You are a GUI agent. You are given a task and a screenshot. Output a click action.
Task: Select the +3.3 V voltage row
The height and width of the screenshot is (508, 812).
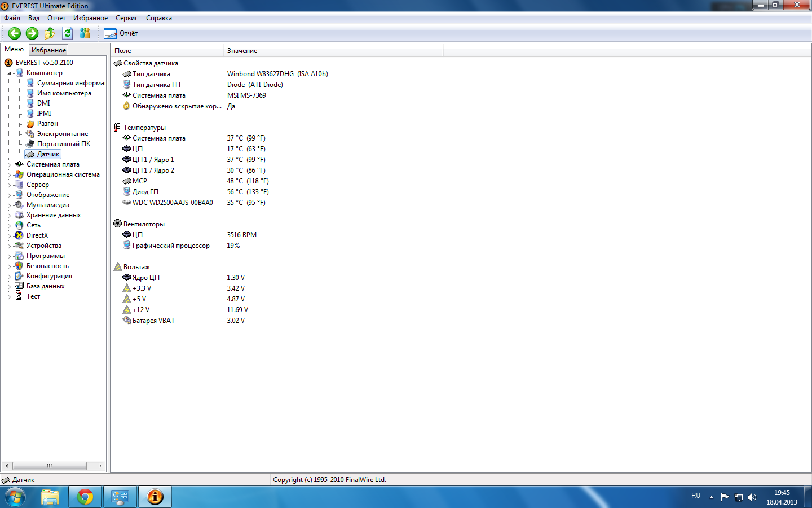click(x=184, y=288)
